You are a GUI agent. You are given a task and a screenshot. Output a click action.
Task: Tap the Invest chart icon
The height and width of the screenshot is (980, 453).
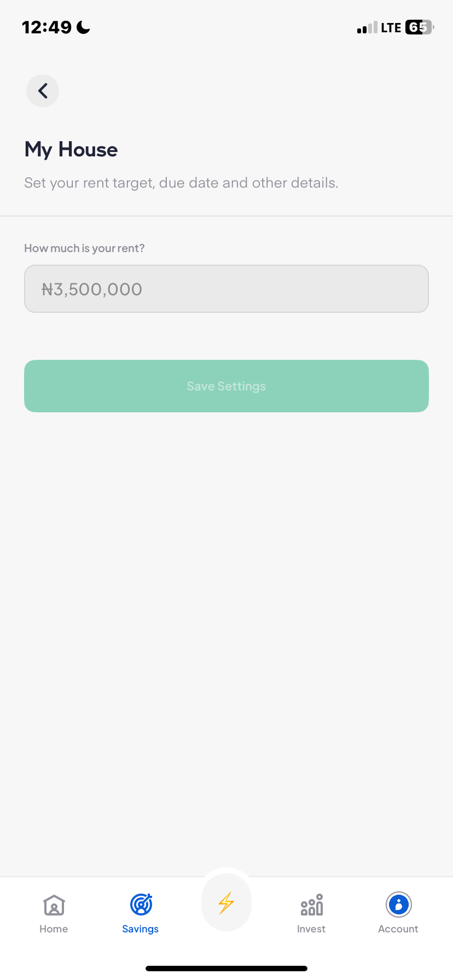tap(311, 905)
